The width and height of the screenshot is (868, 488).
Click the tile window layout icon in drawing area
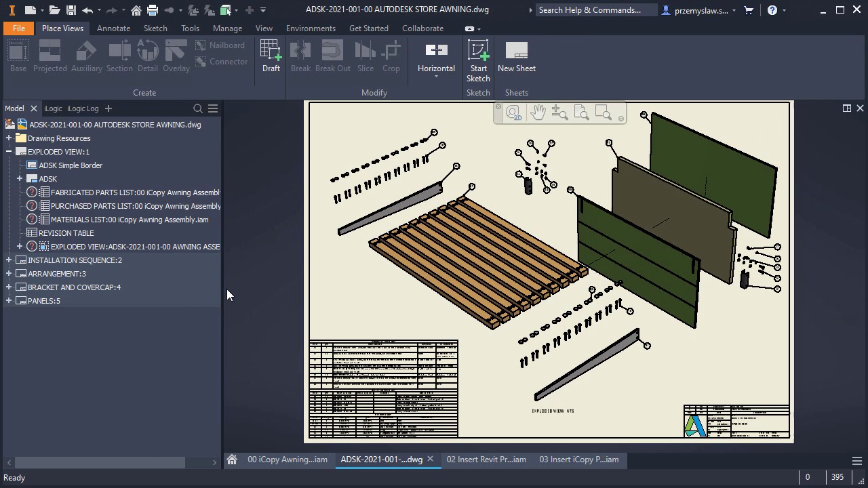(847, 108)
